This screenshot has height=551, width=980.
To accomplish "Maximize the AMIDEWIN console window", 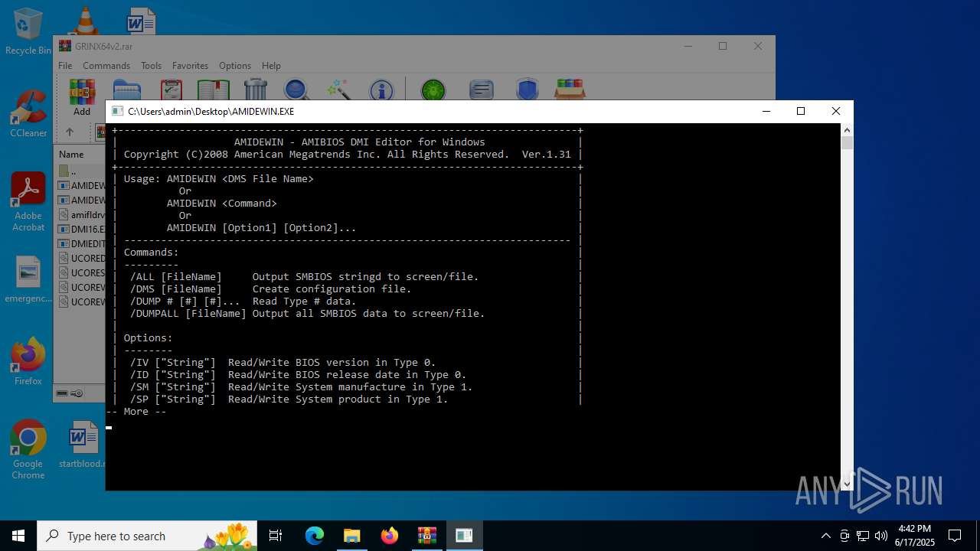I will pyautogui.click(x=801, y=111).
